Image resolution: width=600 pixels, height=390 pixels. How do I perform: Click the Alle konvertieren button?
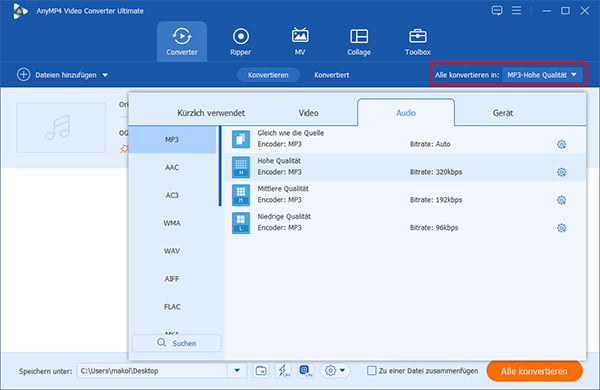click(534, 371)
